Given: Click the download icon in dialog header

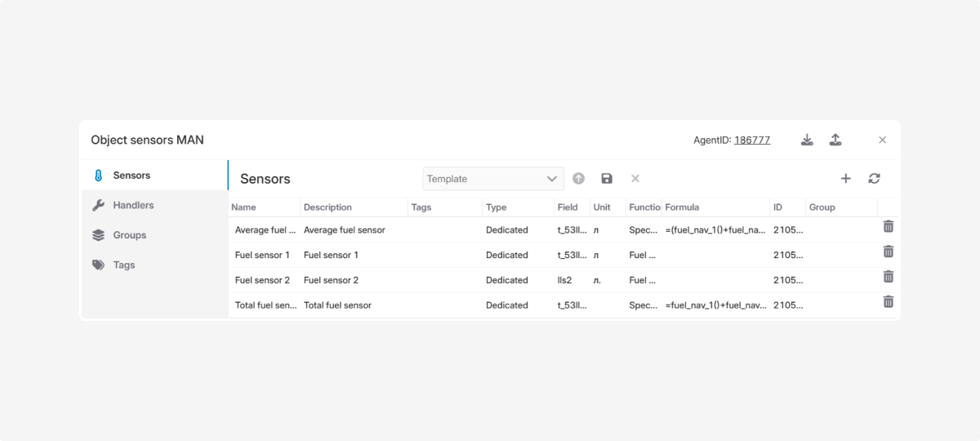Looking at the screenshot, I should click(807, 140).
